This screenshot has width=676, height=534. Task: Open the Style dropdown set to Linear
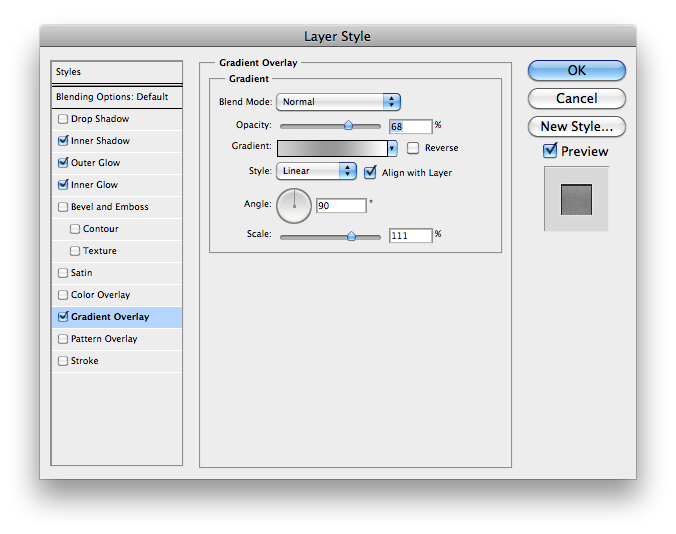[316, 171]
